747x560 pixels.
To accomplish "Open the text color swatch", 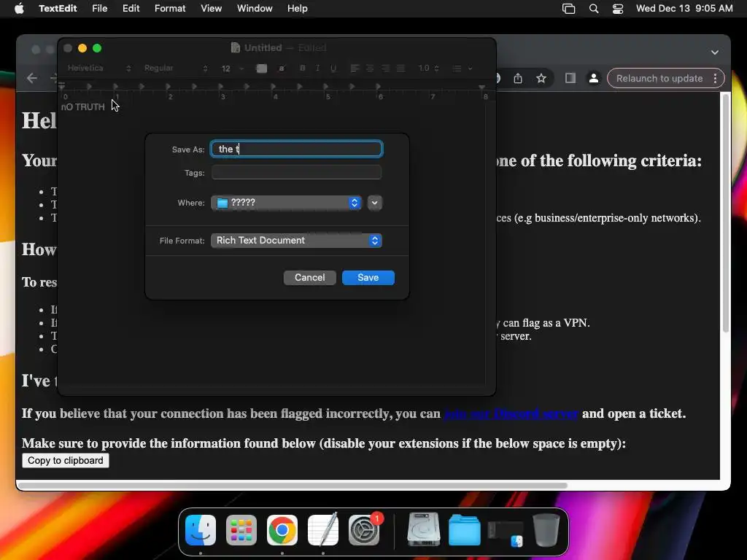I will click(262, 69).
